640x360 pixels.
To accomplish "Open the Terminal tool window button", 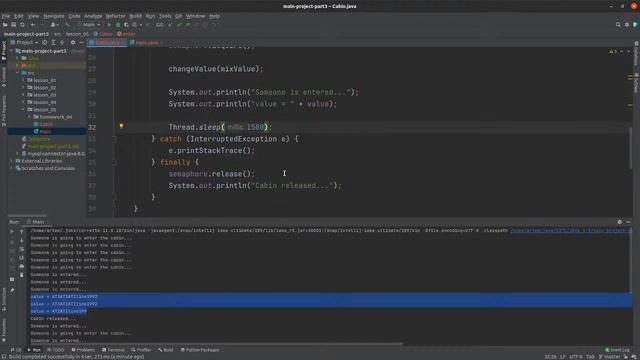I will tap(113, 350).
